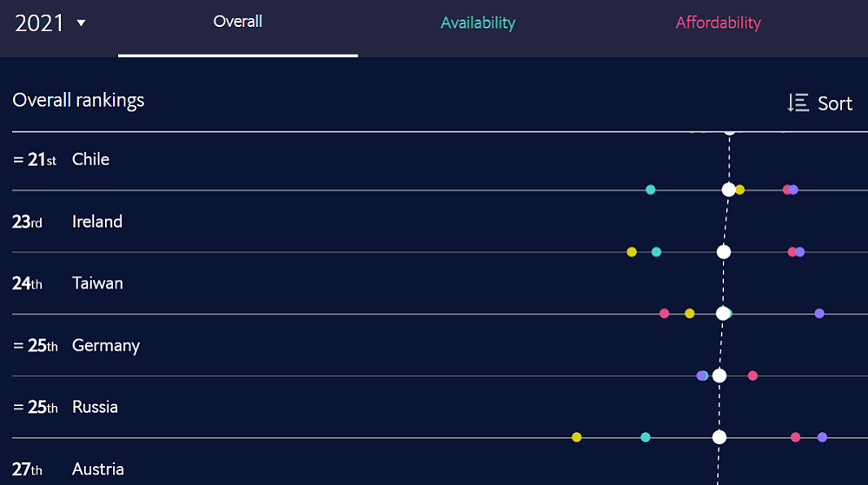868x485 pixels.
Task: Click the Sort icon
Action: (798, 103)
